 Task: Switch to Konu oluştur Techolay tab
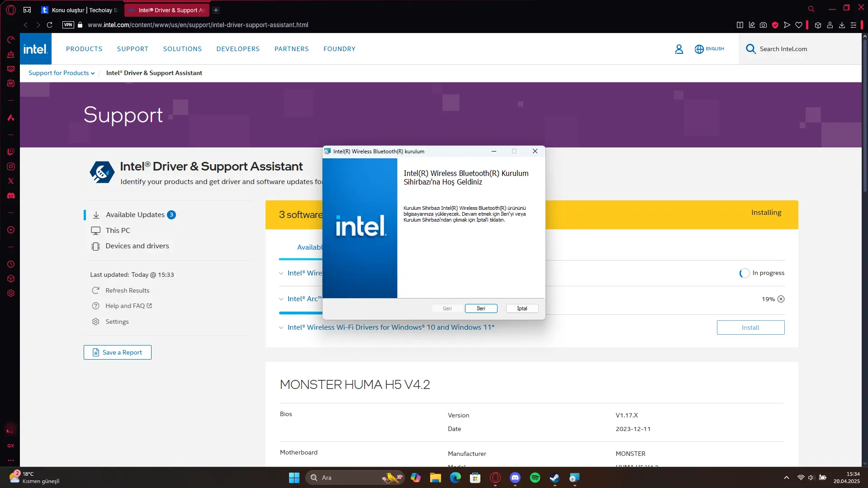pos(80,10)
